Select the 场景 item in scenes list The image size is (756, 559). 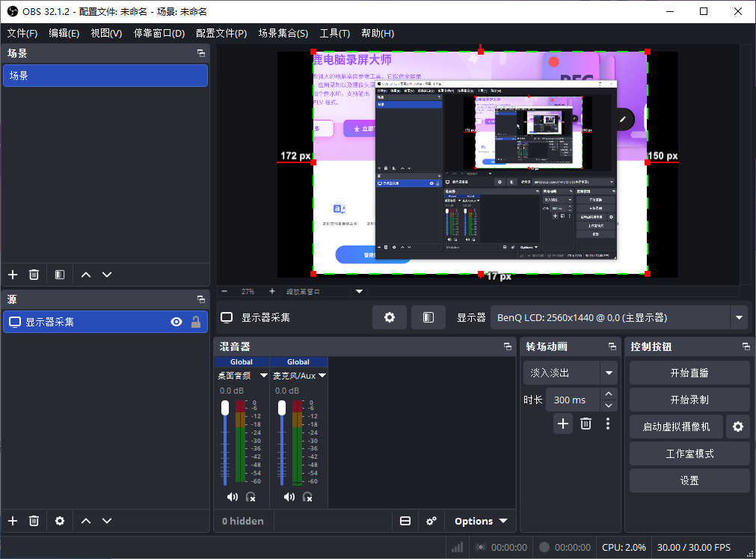pyautogui.click(x=105, y=76)
